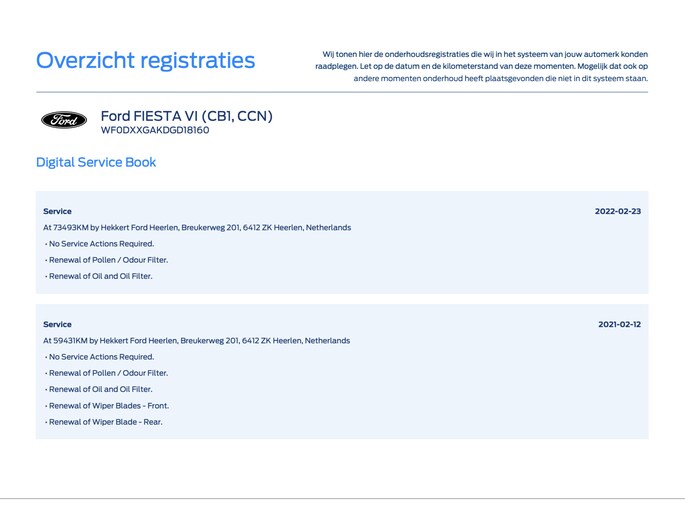Click the 'At 59431KM by Hekkert Ford' line

197,340
